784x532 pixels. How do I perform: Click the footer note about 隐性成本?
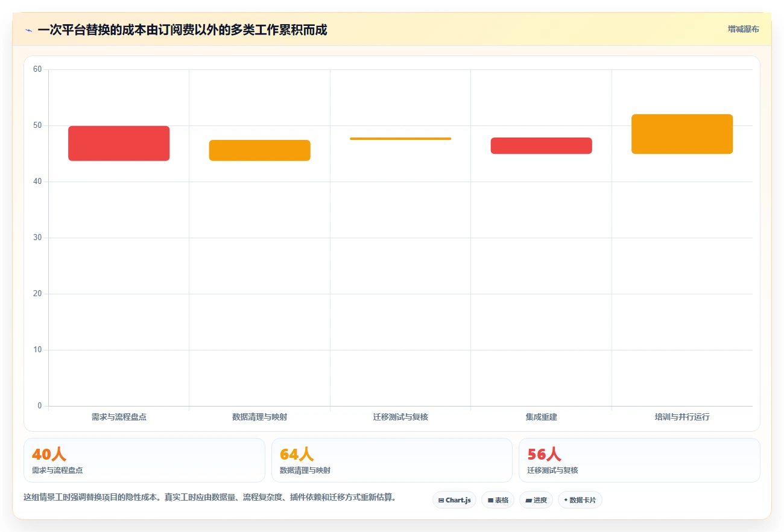coord(209,498)
